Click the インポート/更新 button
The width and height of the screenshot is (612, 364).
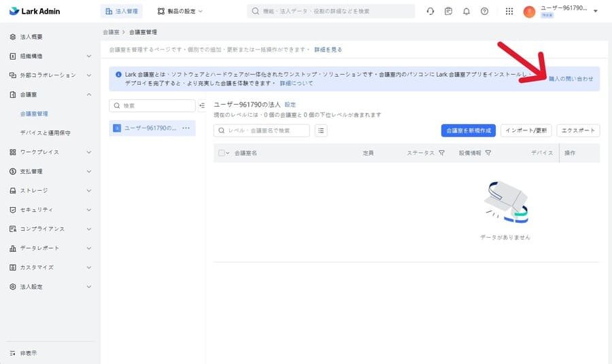tap(526, 130)
